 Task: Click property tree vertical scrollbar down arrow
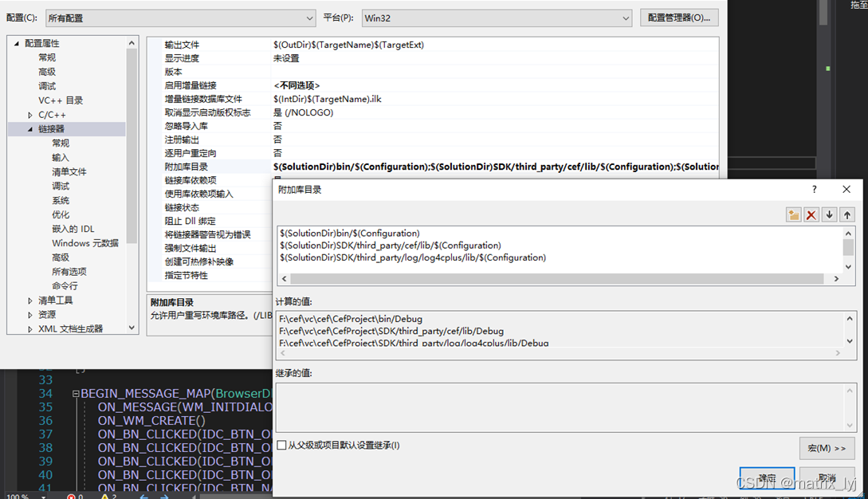(132, 328)
